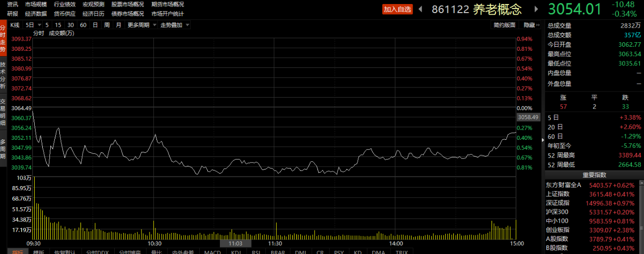644x254 pixels.
Task: Open the 宏观预测 menu item
Action: coord(93,4)
